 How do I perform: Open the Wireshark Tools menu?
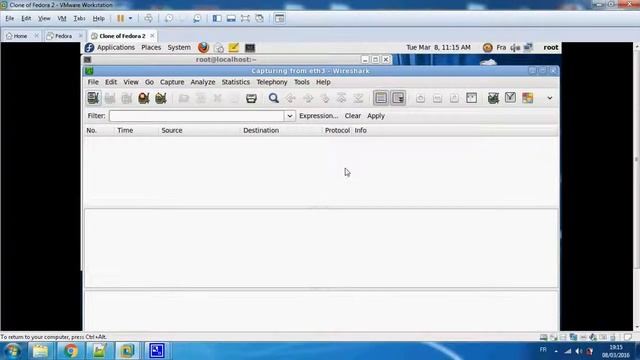[302, 82]
